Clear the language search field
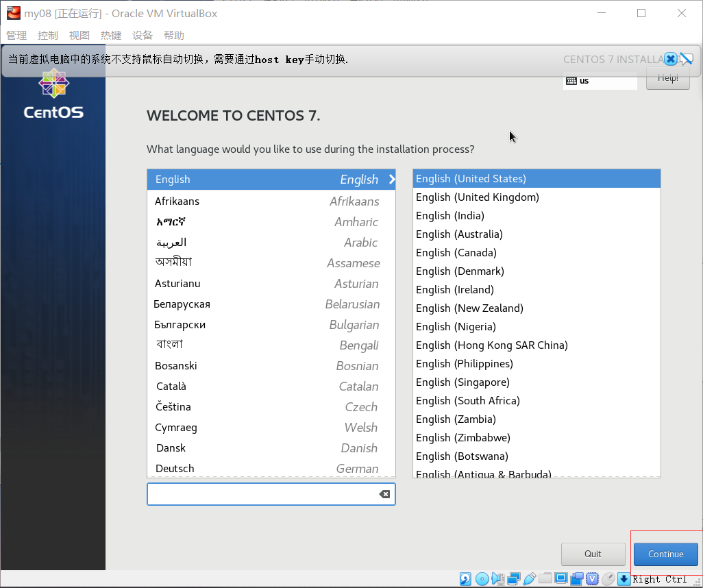This screenshot has height=588, width=703. coord(384,494)
